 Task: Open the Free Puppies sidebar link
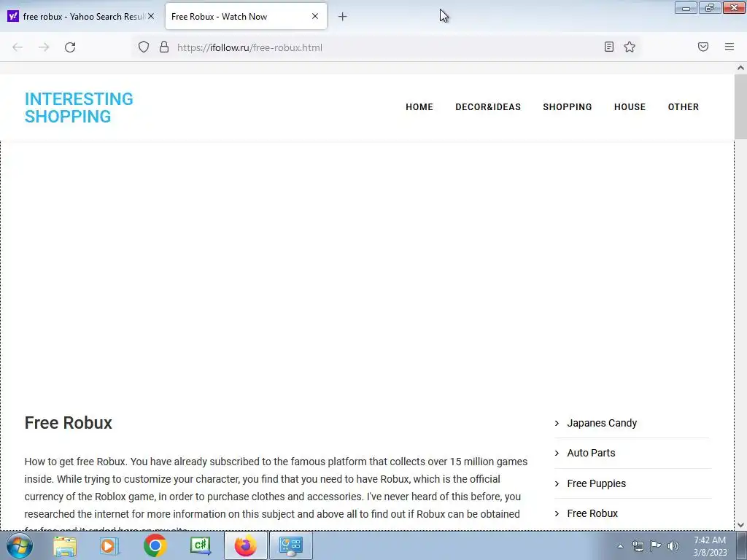coord(597,483)
